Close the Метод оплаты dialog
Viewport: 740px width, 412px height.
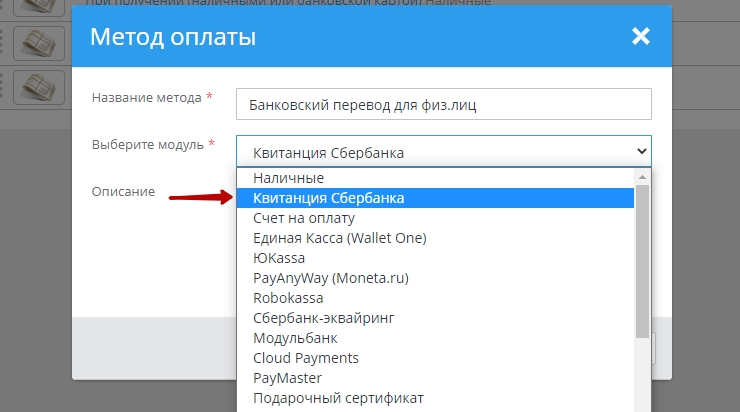641,37
